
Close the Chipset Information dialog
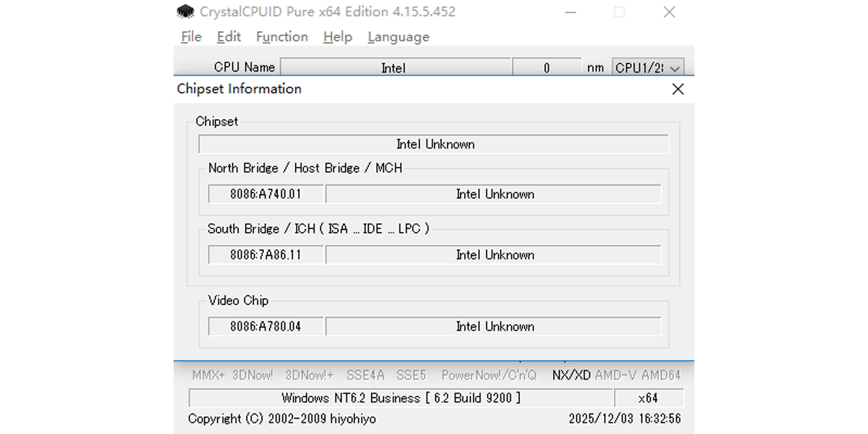678,89
